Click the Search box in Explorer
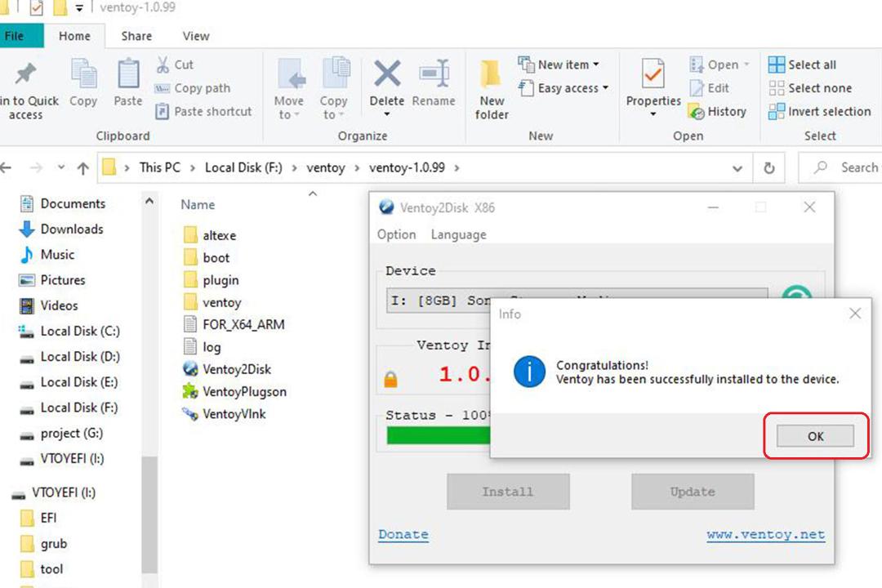The height and width of the screenshot is (588, 882). tap(840, 167)
